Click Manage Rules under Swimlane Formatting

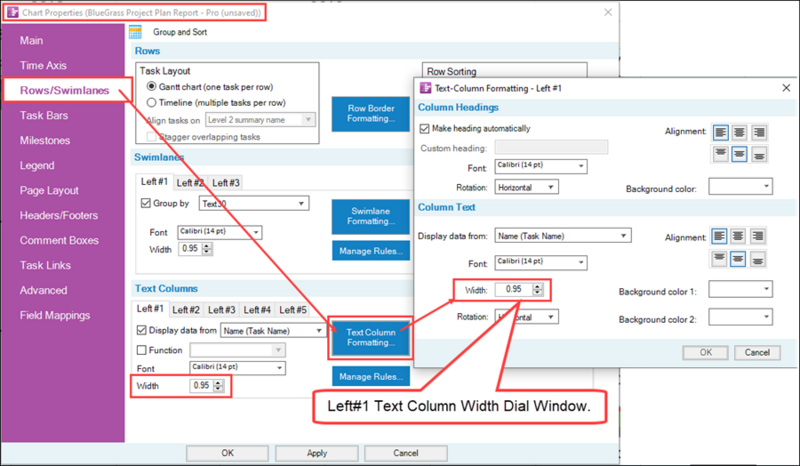click(x=371, y=251)
